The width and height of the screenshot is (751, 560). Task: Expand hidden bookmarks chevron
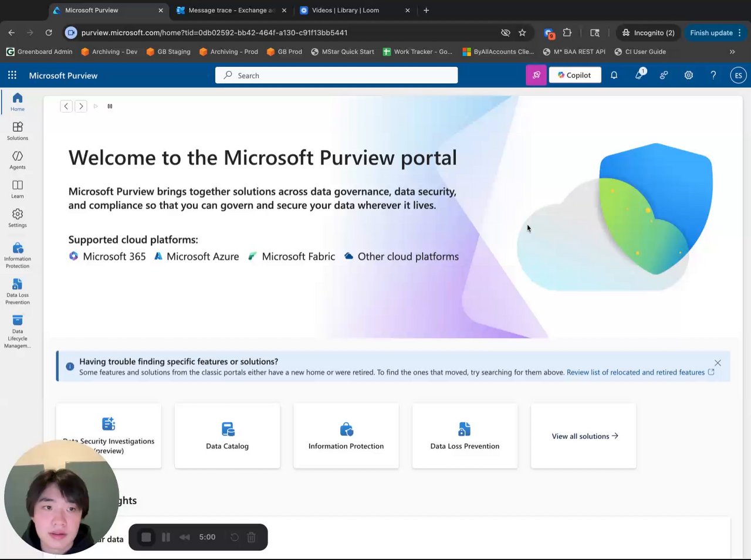(732, 52)
